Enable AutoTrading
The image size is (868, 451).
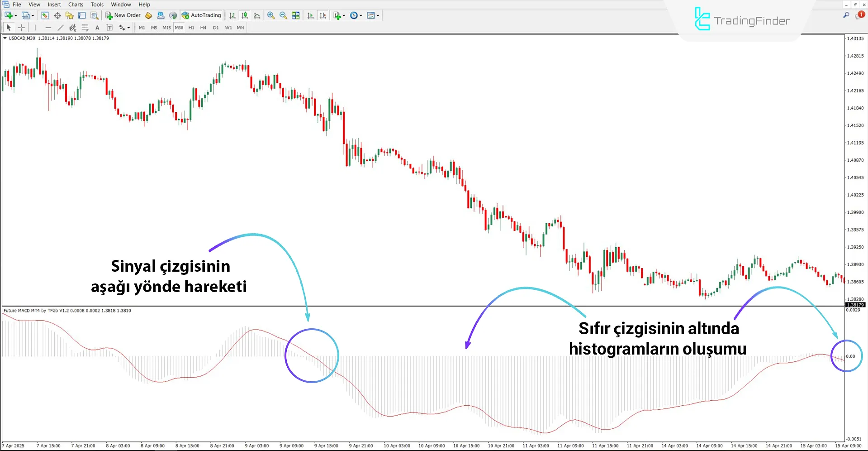[201, 15]
